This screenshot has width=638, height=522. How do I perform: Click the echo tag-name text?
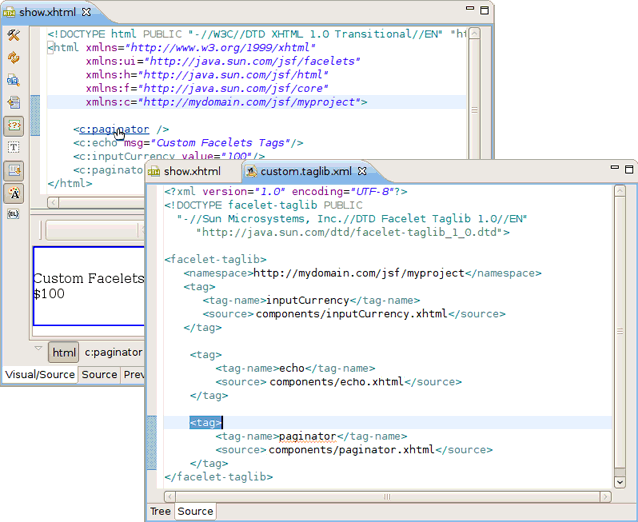point(292,368)
